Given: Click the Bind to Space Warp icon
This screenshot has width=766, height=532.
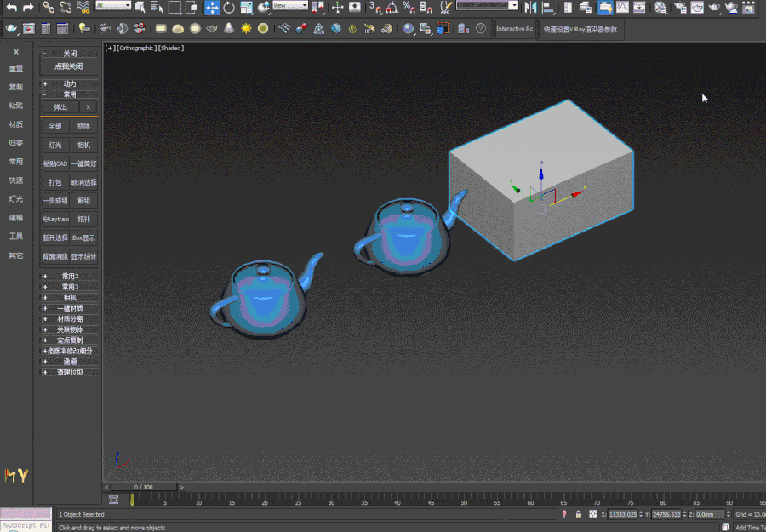Looking at the screenshot, I should (x=83, y=7).
